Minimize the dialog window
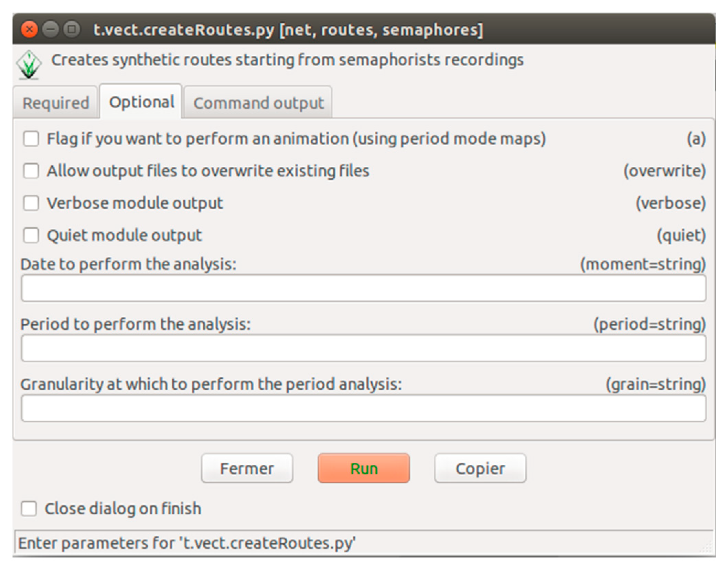 51,30
